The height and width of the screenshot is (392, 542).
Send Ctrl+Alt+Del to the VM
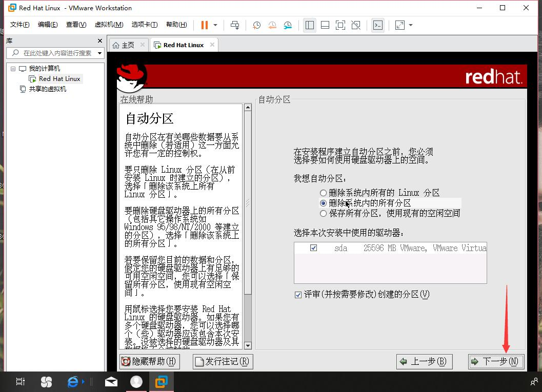point(235,25)
